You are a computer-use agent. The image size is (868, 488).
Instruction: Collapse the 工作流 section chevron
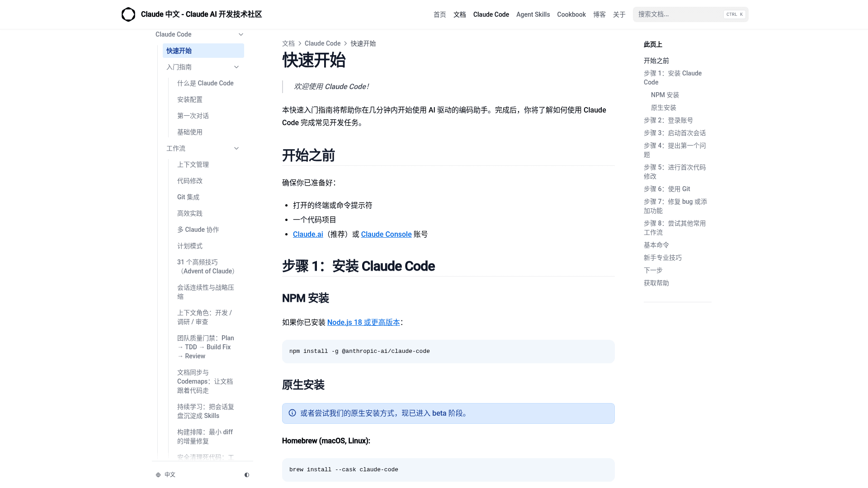coord(236,148)
